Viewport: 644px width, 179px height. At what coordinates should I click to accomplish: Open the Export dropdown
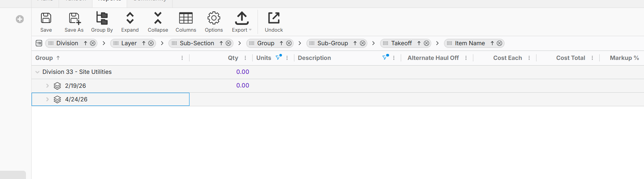(242, 22)
